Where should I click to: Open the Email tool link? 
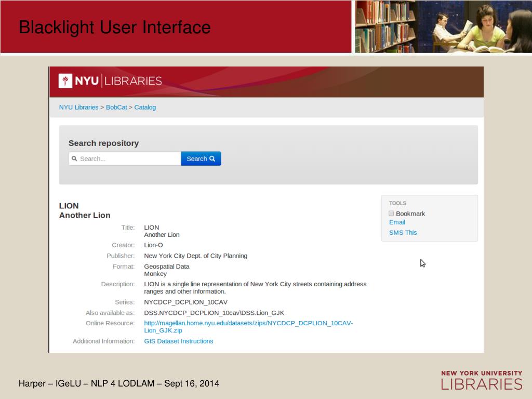point(397,222)
